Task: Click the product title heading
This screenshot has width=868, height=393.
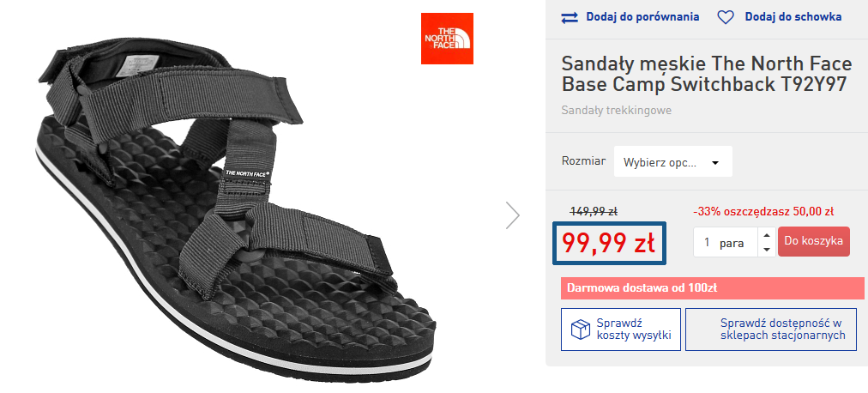Action: pos(706,75)
